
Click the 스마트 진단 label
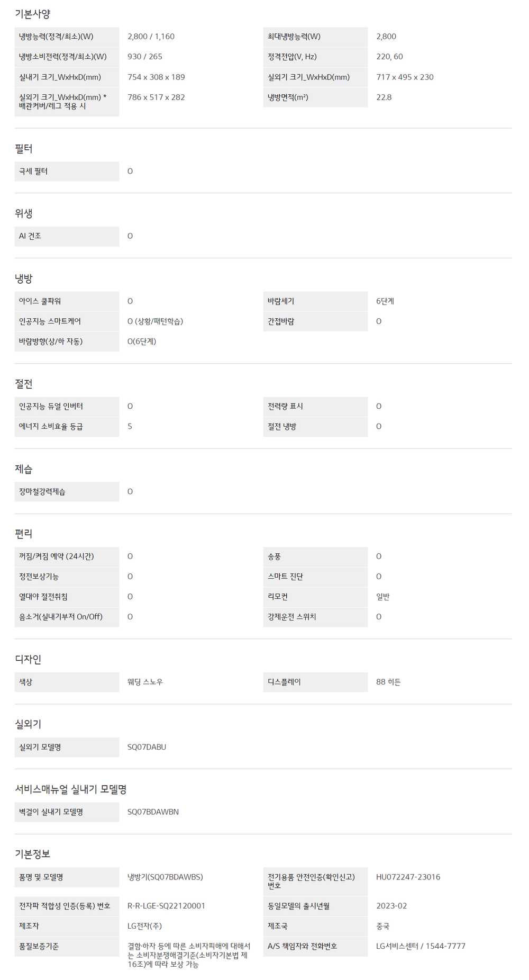(x=285, y=577)
